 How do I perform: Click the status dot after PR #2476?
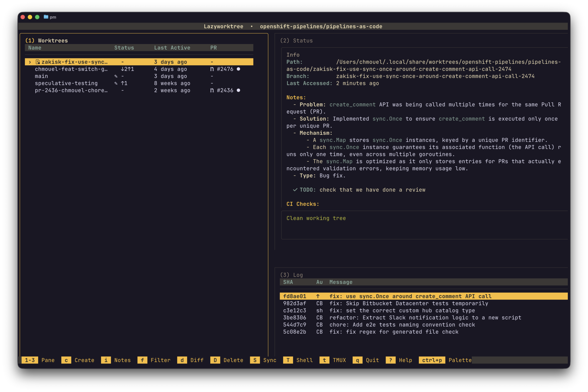point(238,69)
